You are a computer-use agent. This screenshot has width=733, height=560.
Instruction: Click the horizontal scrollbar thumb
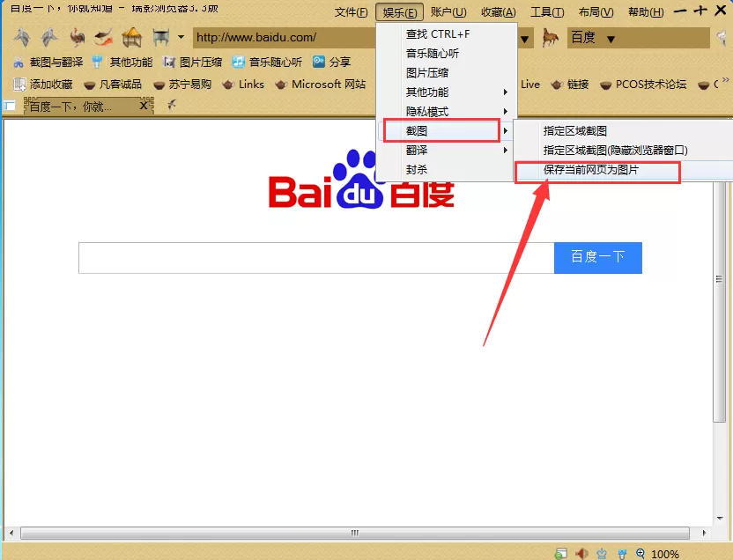pos(355,533)
